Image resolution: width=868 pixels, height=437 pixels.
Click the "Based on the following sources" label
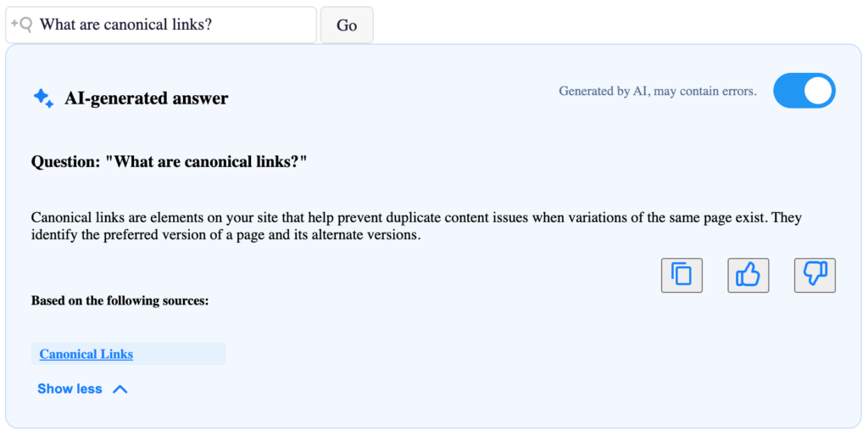coord(120,300)
